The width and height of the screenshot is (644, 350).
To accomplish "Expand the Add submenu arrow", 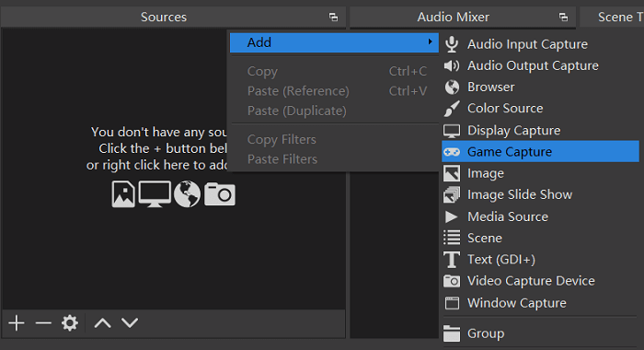I will point(430,42).
